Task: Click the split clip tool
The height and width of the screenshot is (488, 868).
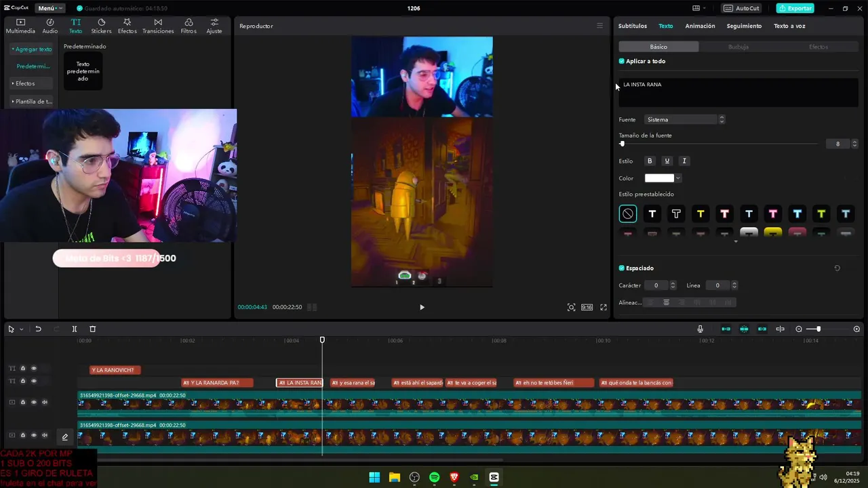Action: 75,329
